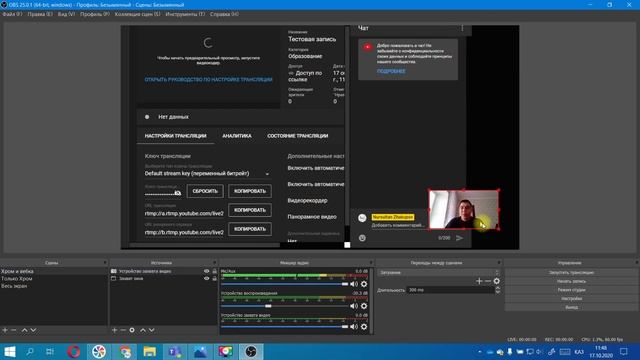The height and width of the screenshot is (360, 640).
Task: Mute Устройство захвата видео mixer channel
Action: pos(354,327)
